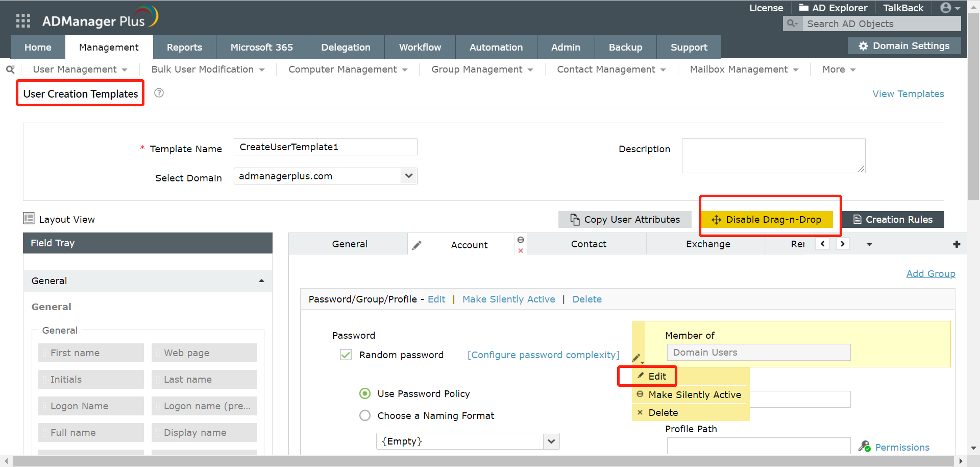Expand the Bulk User Modification menu
This screenshot has width=980, height=467.
pos(208,69)
